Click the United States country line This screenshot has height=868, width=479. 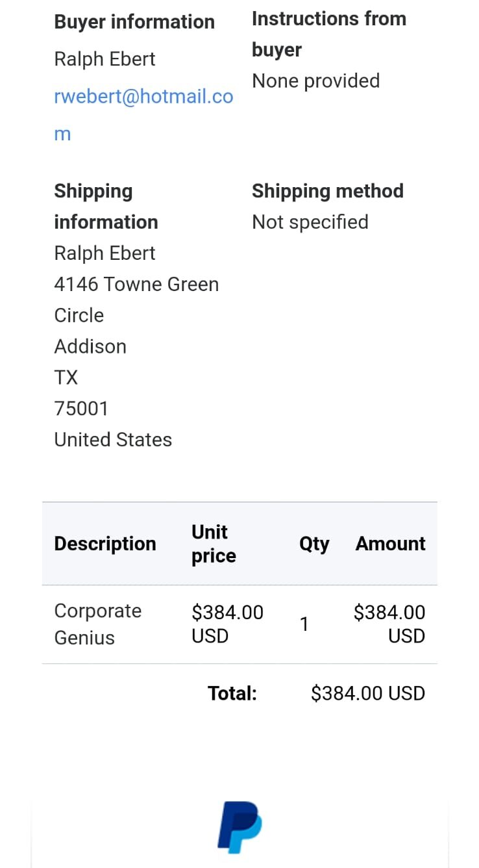tap(113, 440)
